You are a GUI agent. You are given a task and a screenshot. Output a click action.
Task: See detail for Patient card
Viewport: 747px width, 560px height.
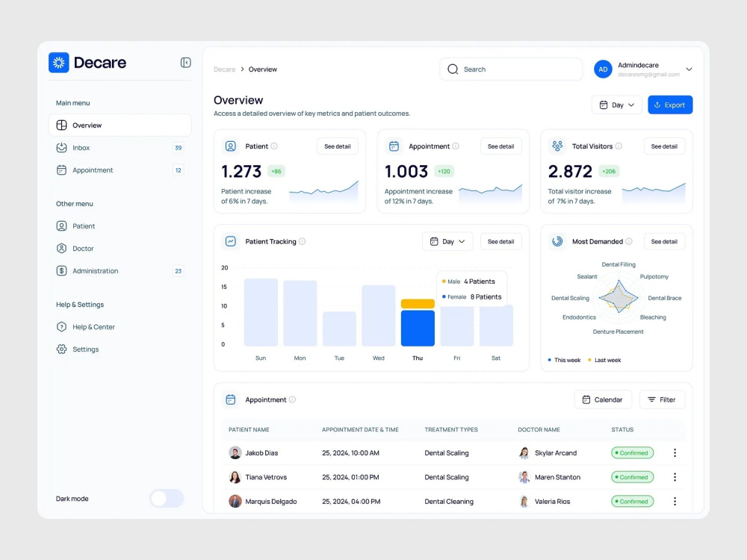click(x=338, y=146)
